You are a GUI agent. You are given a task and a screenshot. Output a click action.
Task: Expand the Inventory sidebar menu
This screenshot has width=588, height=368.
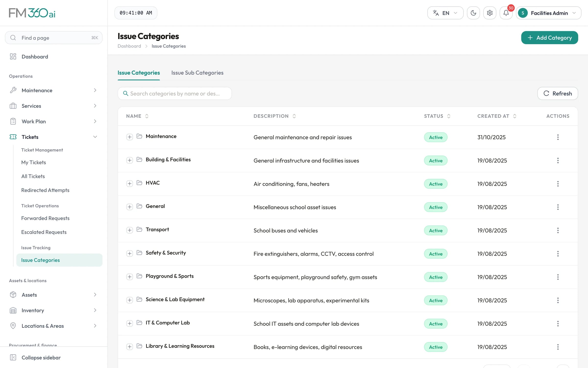pyautogui.click(x=54, y=310)
